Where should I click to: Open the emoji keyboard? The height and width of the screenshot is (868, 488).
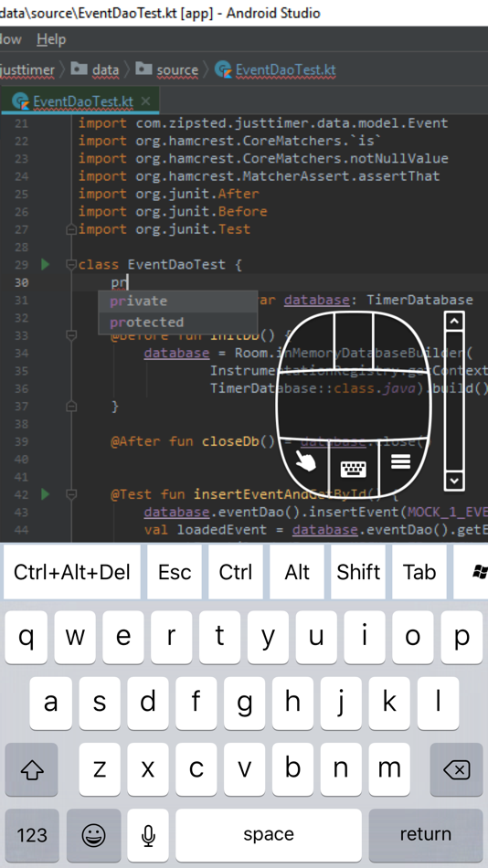pos(93,834)
